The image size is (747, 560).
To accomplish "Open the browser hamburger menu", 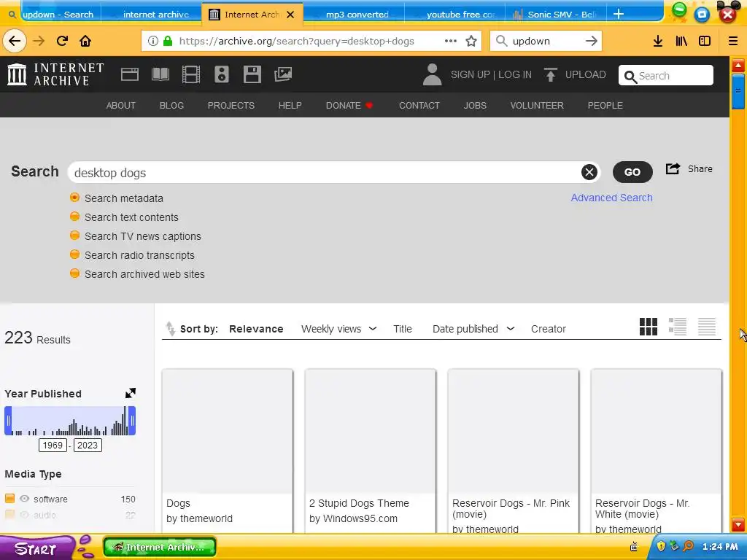I will click(733, 41).
